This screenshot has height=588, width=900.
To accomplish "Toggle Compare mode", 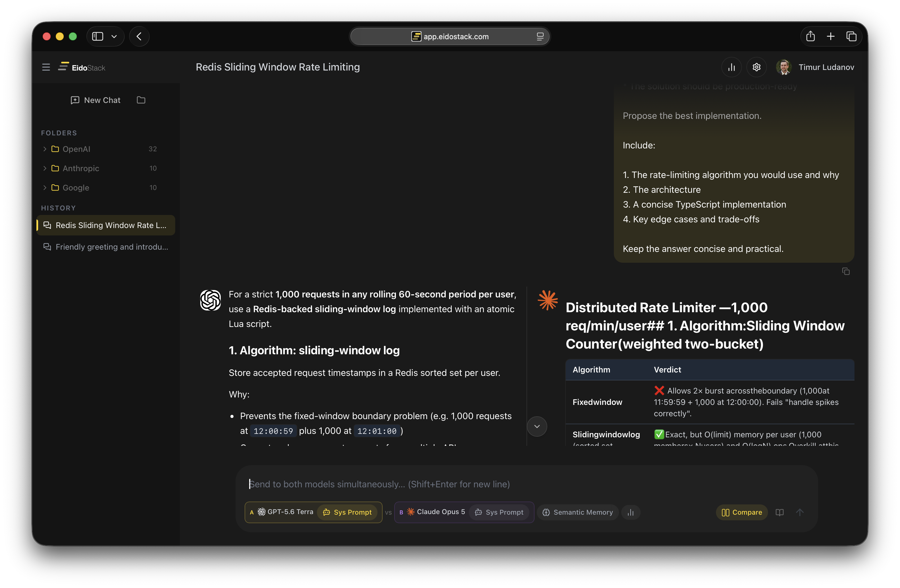I will [x=742, y=512].
